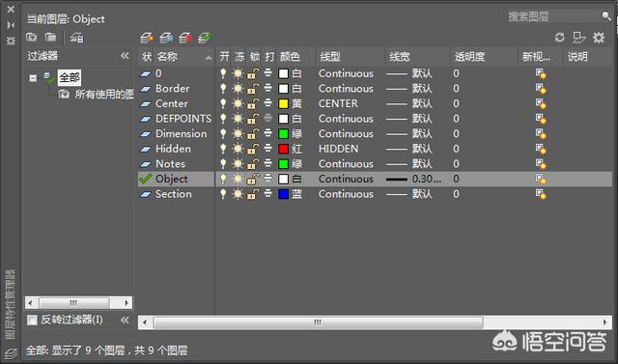The width and height of the screenshot is (618, 364).
Task: Click new viewport freeze icon for layer 0
Action: (541, 73)
